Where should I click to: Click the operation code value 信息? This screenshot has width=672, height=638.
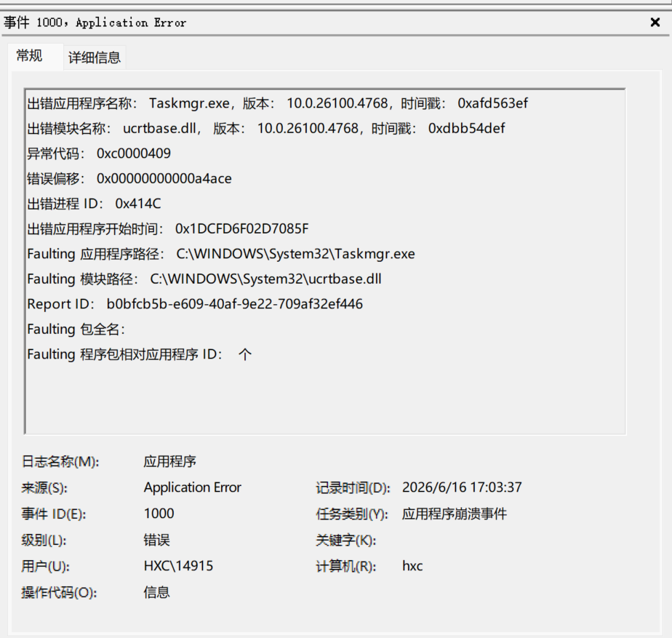pyautogui.click(x=157, y=592)
